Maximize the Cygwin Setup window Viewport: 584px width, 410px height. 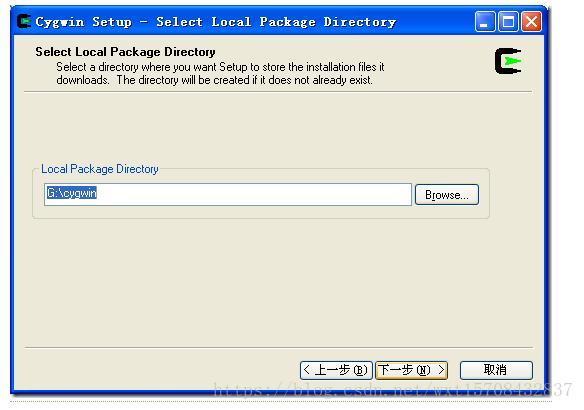[x=508, y=22]
